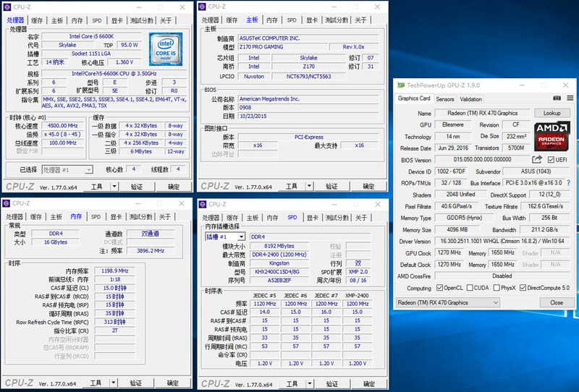This screenshot has width=579, height=392.
Task: Open the GPU-Z hamburger menu
Action: click(x=570, y=98)
